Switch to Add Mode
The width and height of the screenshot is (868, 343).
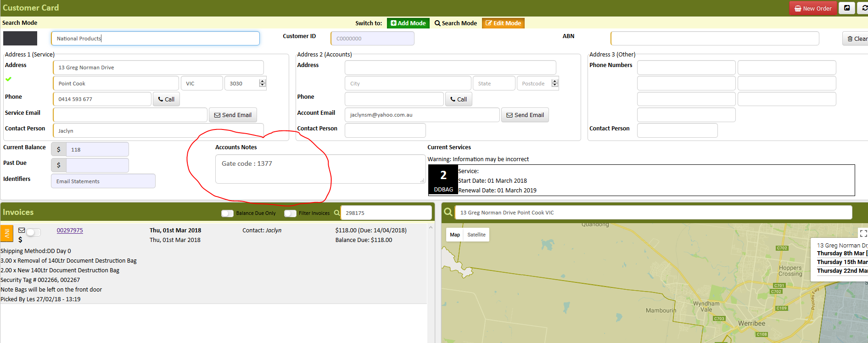point(408,23)
